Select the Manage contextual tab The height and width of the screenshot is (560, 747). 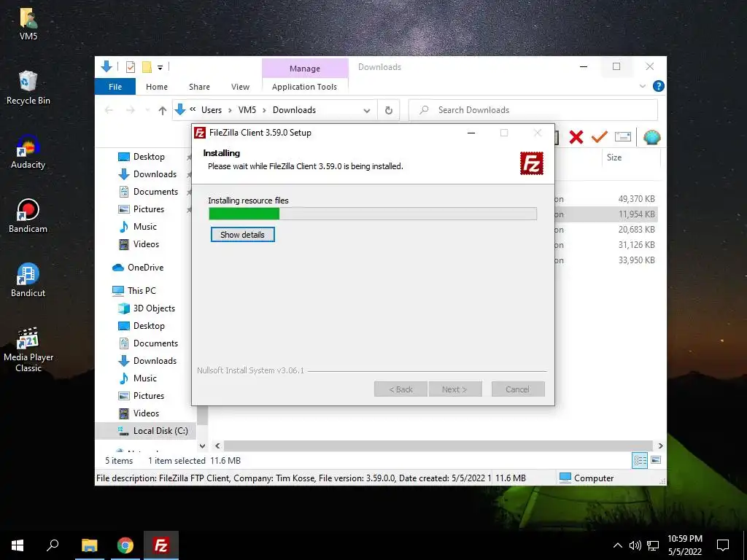click(305, 69)
